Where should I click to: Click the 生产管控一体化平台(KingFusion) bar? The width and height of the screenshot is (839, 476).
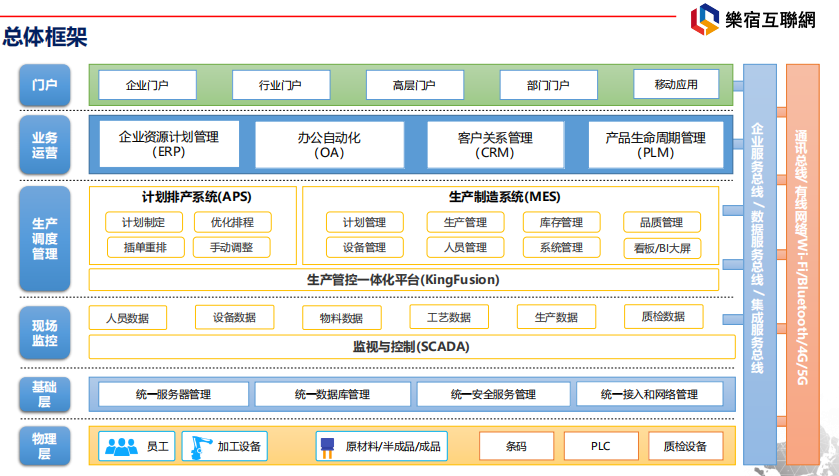(403, 279)
